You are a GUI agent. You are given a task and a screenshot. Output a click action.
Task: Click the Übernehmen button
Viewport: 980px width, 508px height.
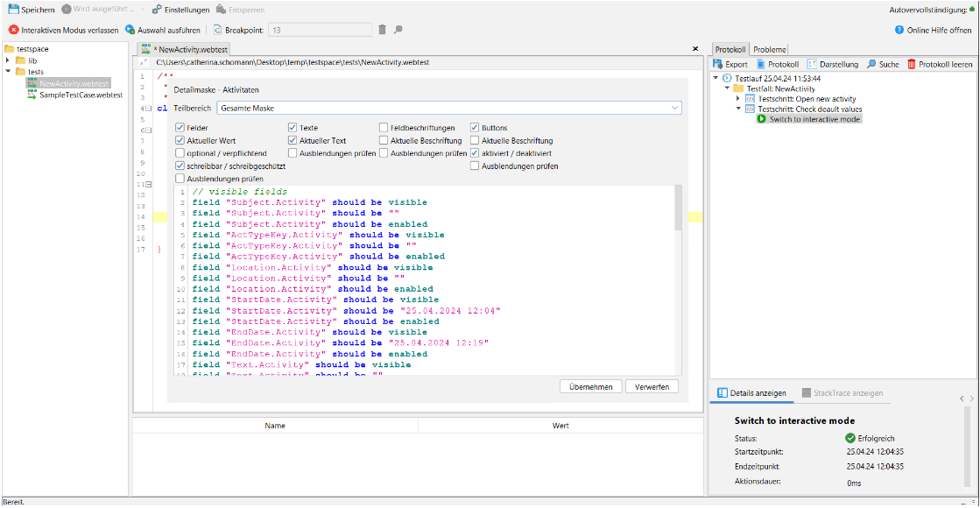591,386
